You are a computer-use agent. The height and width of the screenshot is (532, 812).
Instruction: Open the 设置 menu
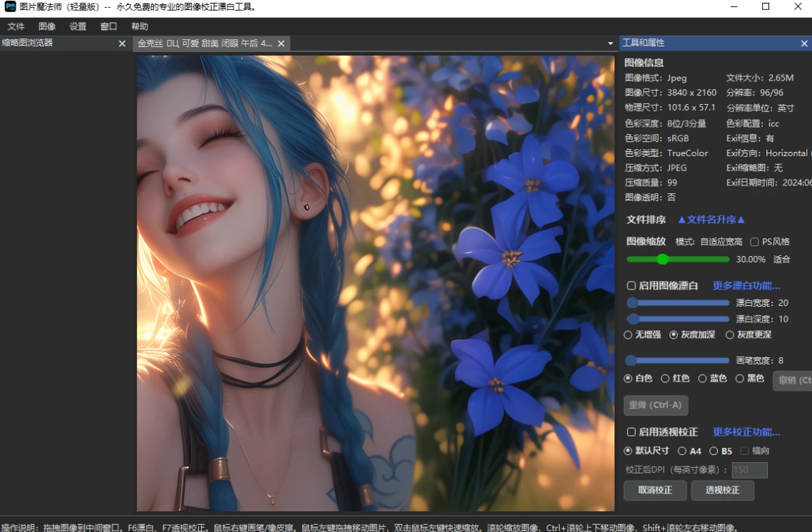tap(78, 26)
